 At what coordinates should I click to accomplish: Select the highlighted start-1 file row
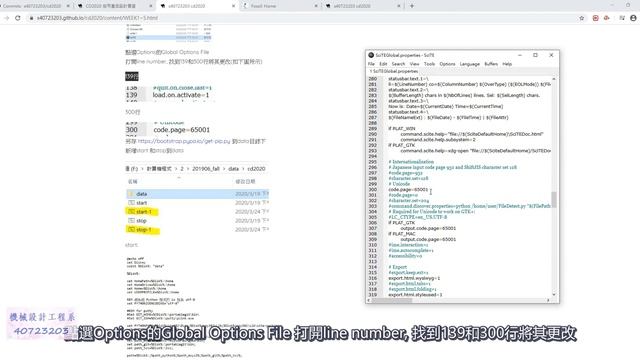click(x=197, y=212)
